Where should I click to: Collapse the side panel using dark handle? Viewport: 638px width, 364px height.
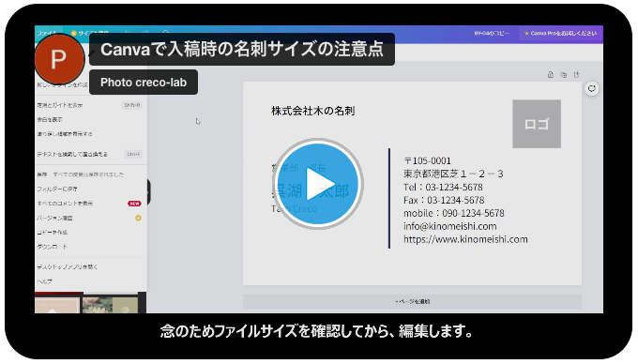148,191
